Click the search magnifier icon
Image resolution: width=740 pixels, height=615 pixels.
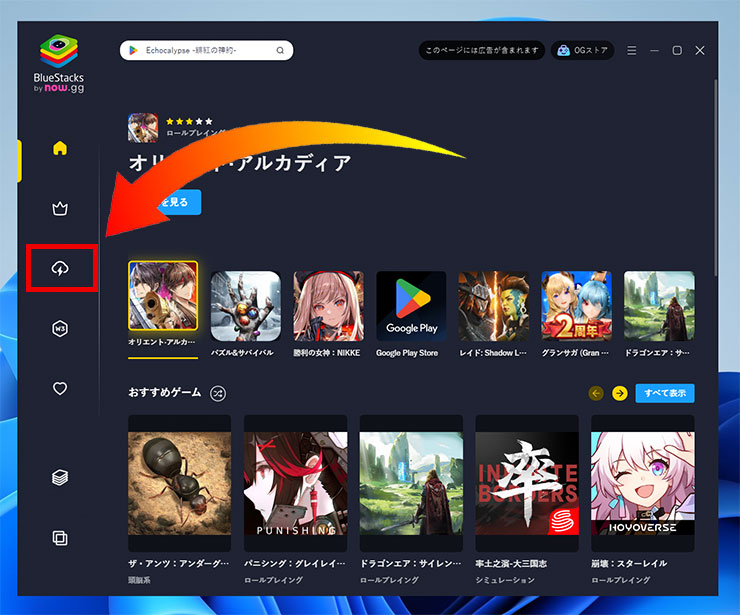[x=280, y=51]
